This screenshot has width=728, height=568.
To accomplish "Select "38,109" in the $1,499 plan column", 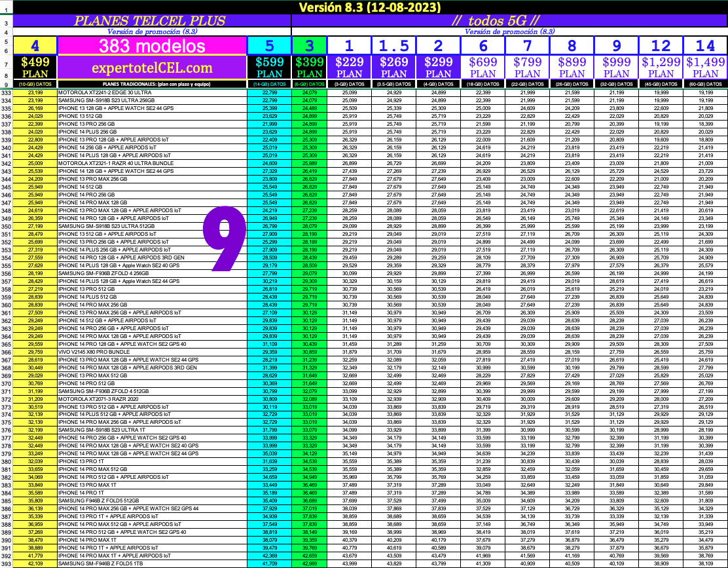I will (x=705, y=564).
